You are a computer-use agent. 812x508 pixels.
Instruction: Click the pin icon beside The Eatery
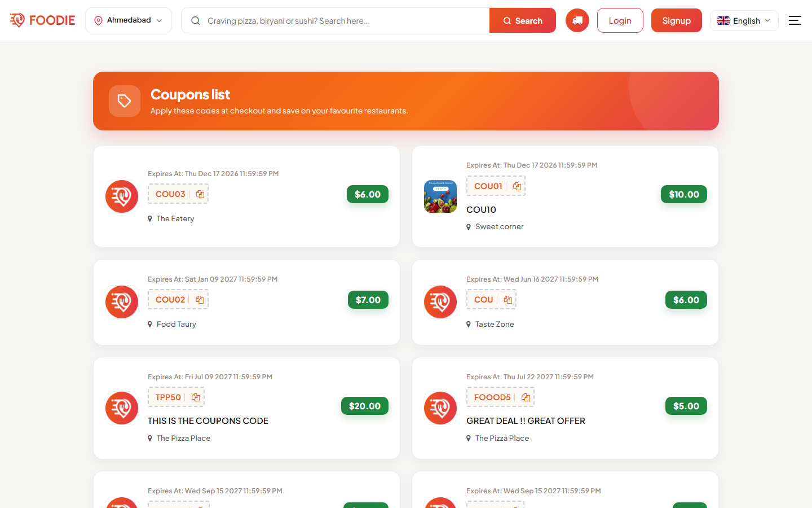pyautogui.click(x=150, y=219)
